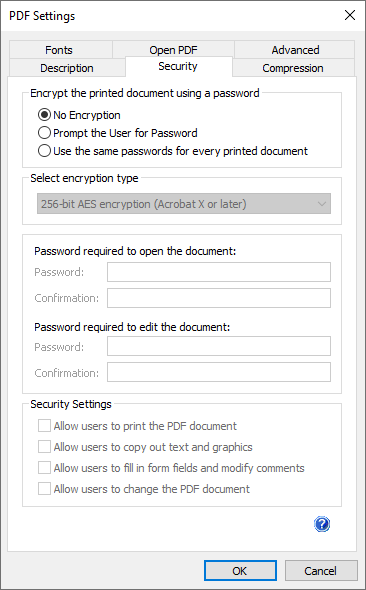Switch to the Description tab
366x590 pixels.
pyautogui.click(x=67, y=68)
